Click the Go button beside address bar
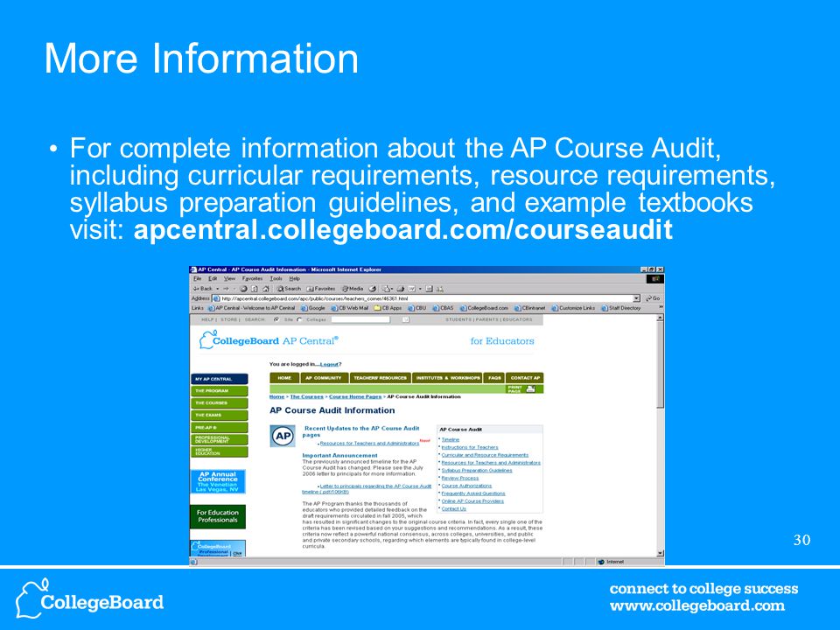 pos(653,298)
